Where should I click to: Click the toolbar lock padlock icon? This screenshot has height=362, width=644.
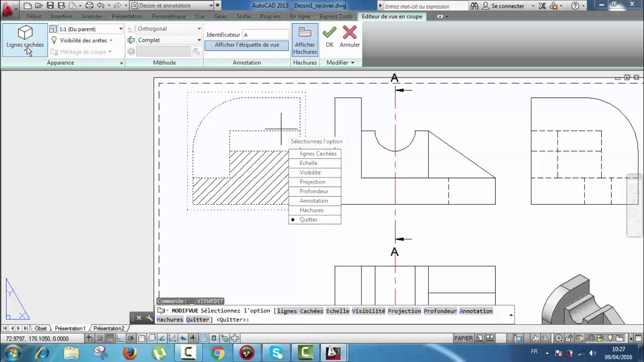(x=569, y=338)
